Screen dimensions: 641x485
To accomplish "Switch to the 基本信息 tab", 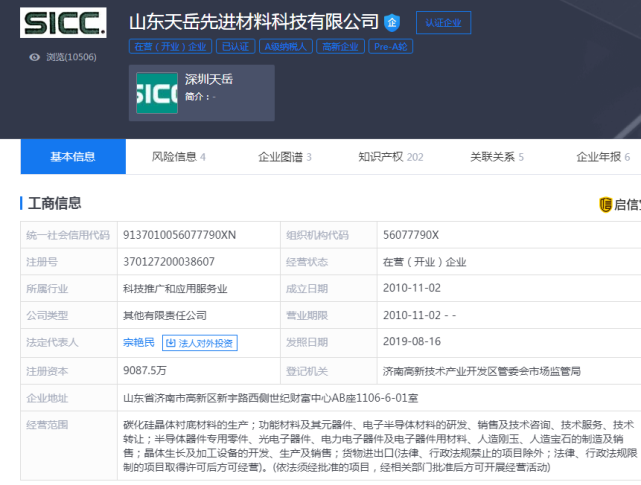I will tap(73, 157).
